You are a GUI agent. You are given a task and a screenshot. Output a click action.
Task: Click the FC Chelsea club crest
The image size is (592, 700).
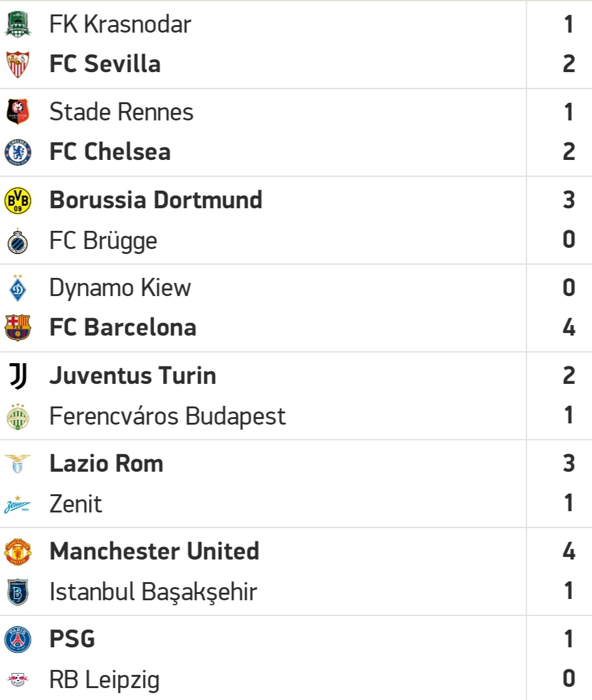pyautogui.click(x=18, y=152)
